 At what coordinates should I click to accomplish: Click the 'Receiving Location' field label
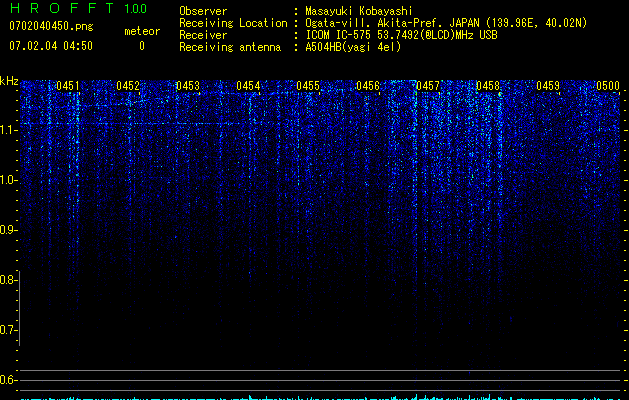pos(233,23)
